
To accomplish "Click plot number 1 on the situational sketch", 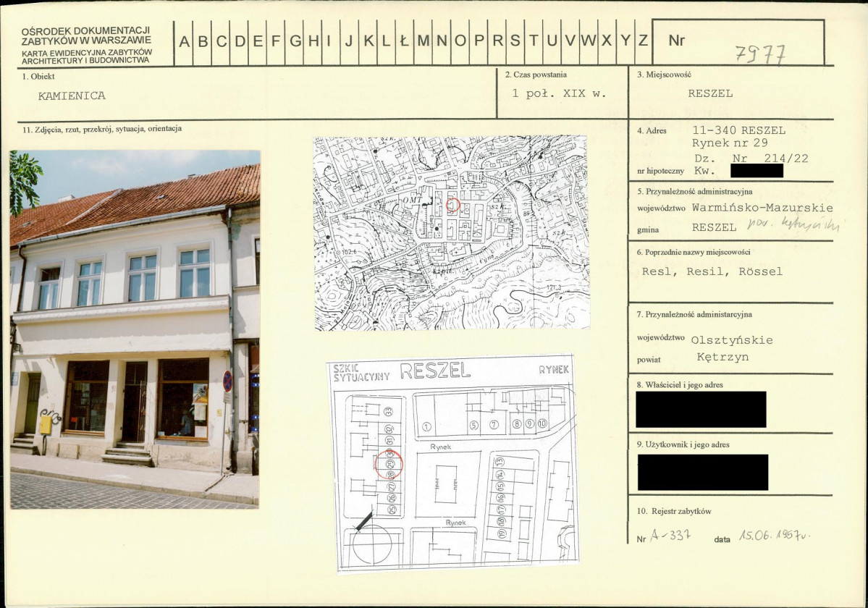I will click(x=426, y=426).
